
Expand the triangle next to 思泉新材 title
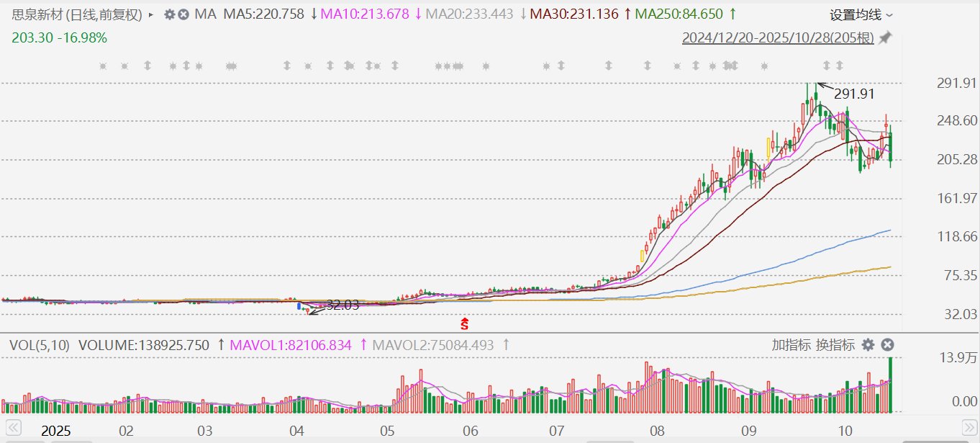coord(150,14)
